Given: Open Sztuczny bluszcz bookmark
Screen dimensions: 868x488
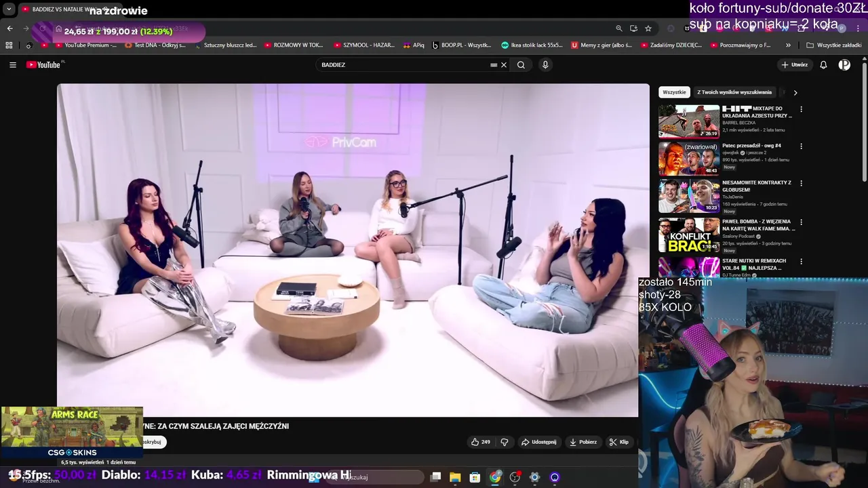Looking at the screenshot, I should (x=225, y=45).
